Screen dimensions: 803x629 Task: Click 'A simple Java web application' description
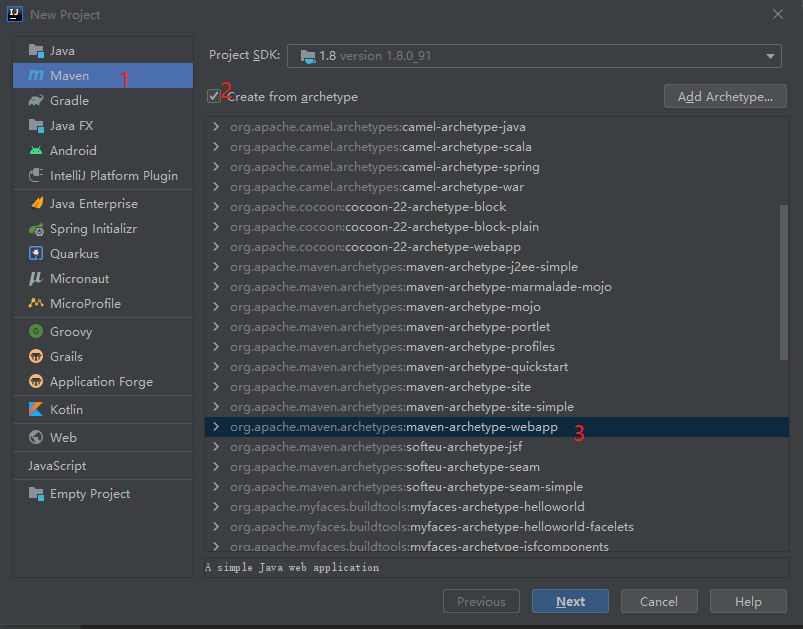pyautogui.click(x=292, y=568)
